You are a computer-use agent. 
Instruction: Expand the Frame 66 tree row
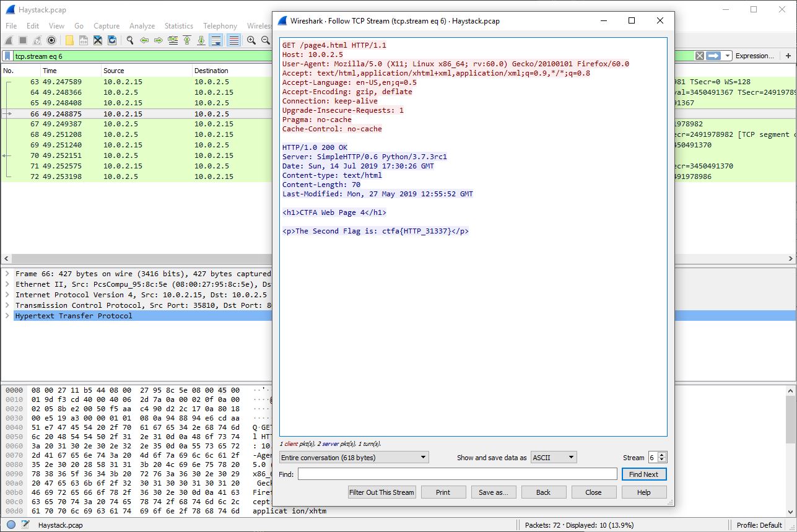pos(7,274)
